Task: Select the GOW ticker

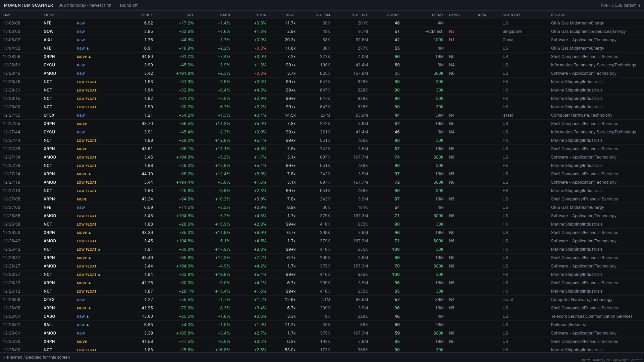Action: (x=49, y=32)
